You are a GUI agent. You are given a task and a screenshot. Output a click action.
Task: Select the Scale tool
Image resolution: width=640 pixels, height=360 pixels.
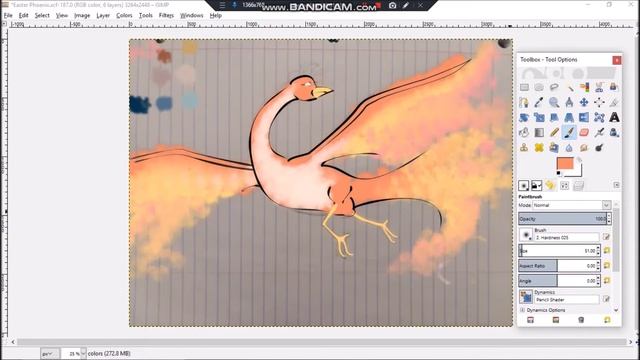coord(539,118)
